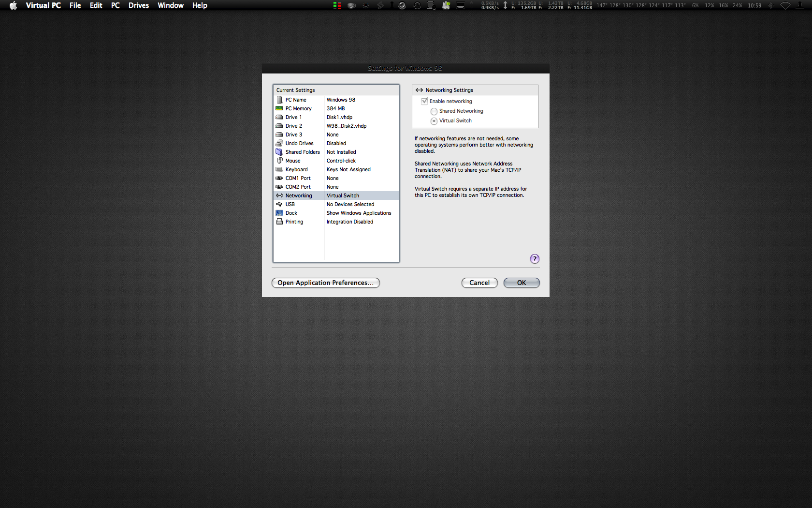812x508 pixels.
Task: Click the 'Not Installed' Shared Folders value
Action: [x=341, y=152]
